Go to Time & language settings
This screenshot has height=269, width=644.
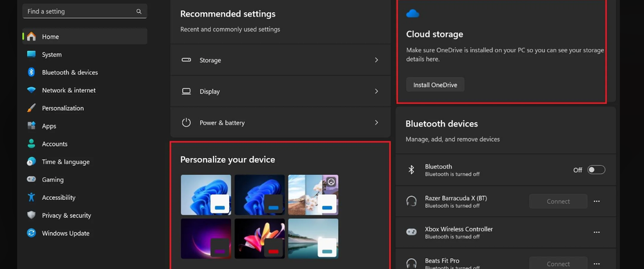click(x=85, y=162)
